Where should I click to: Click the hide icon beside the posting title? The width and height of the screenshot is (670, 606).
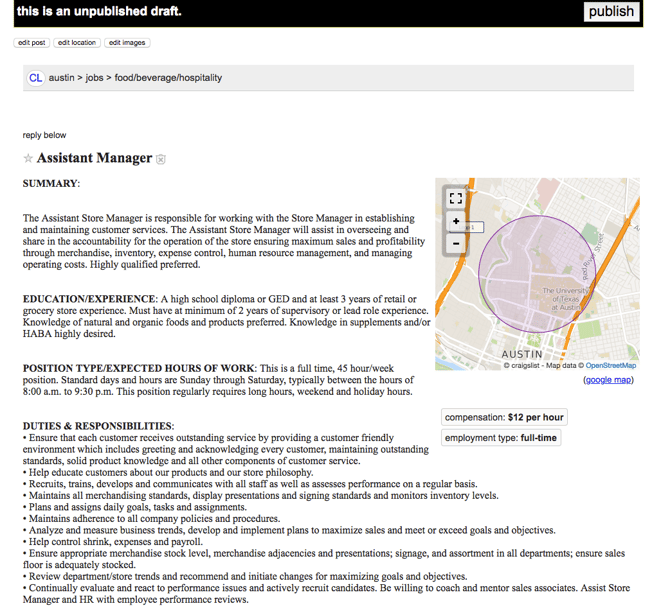coord(161,160)
